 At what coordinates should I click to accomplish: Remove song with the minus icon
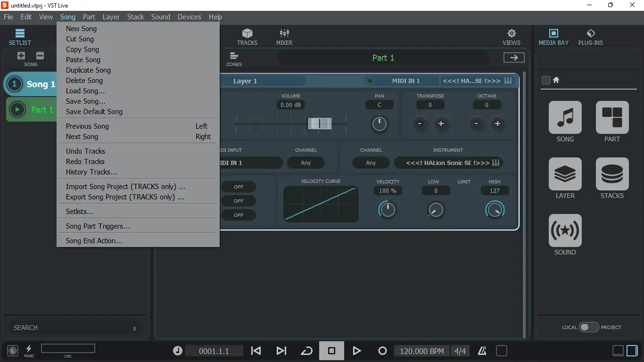40,56
